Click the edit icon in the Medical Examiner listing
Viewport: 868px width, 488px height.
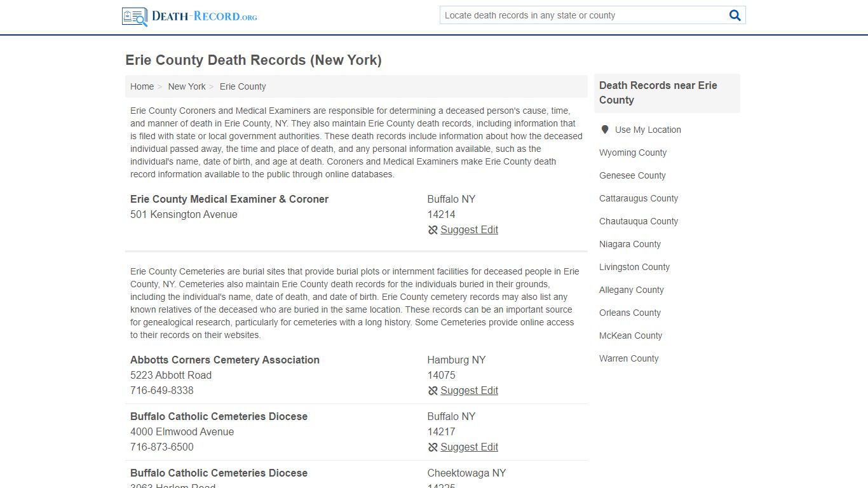pos(433,230)
